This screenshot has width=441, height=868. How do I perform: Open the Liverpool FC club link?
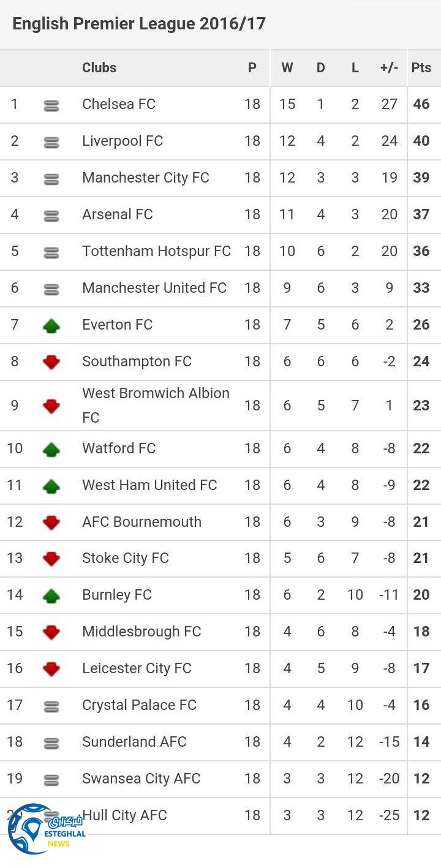pyautogui.click(x=123, y=141)
